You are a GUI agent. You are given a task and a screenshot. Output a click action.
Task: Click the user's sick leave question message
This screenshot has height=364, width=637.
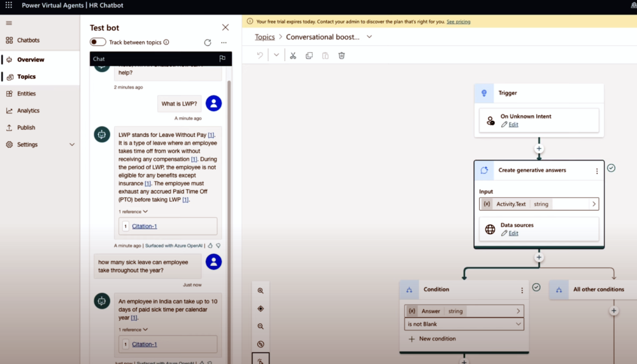pyautogui.click(x=148, y=266)
